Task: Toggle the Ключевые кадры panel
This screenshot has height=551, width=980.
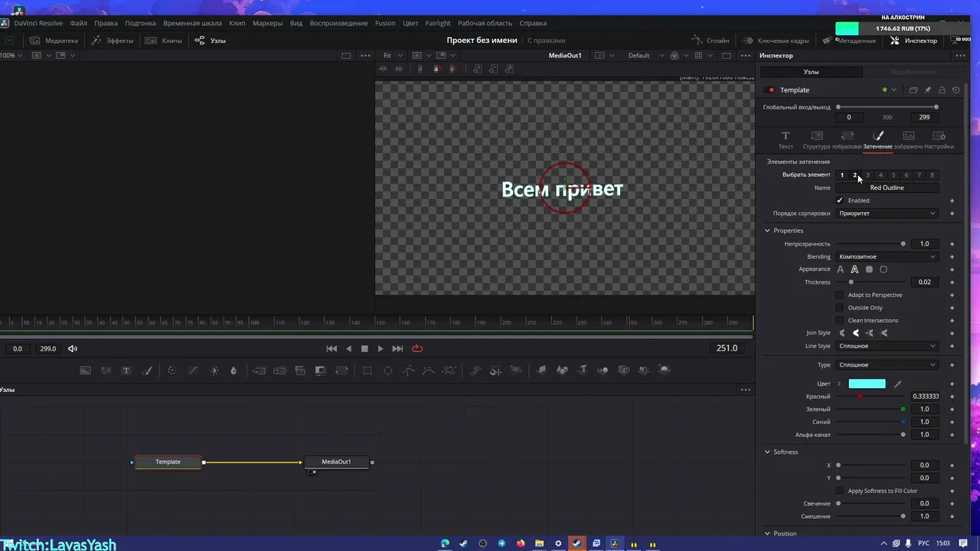Action: [x=776, y=41]
